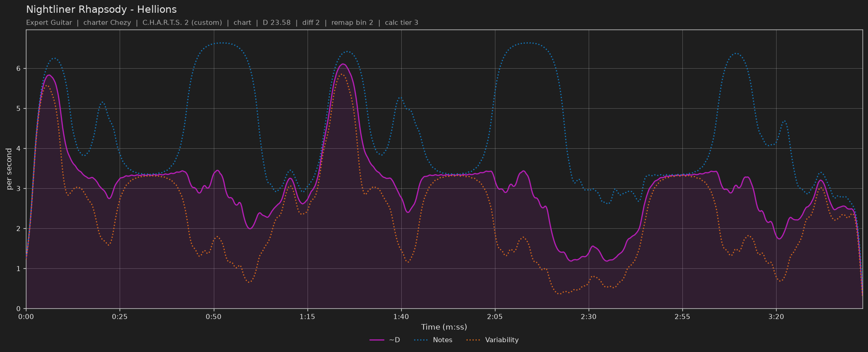This screenshot has height=352, width=868.
Task: Click the 1:40 x-axis tick label
Action: 401,317
